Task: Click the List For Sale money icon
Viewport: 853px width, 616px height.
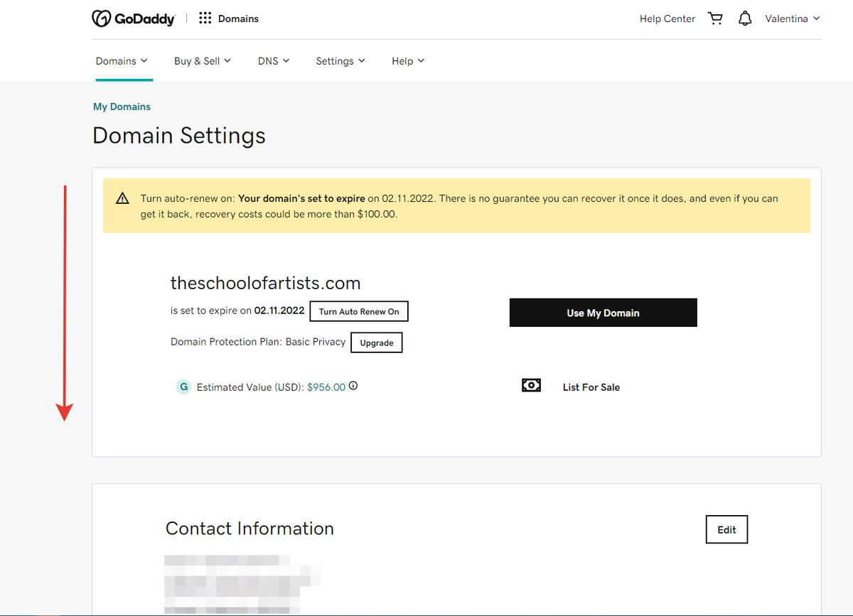Action: [531, 385]
